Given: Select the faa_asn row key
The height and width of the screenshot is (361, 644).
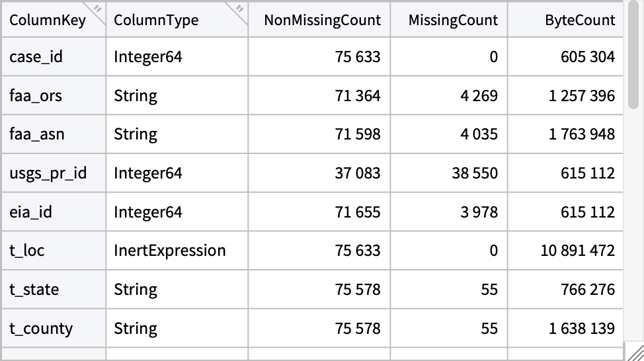Looking at the screenshot, I should click(x=36, y=134).
